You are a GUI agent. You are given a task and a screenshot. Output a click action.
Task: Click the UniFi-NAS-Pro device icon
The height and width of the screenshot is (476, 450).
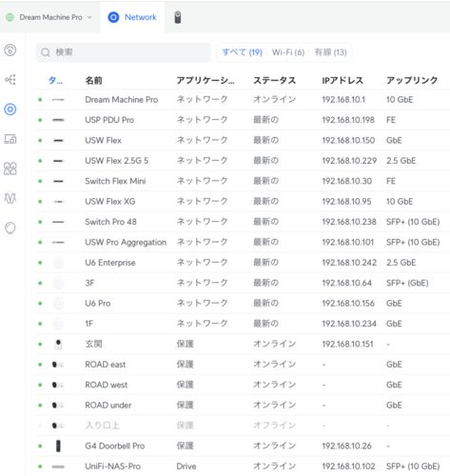pos(58,466)
